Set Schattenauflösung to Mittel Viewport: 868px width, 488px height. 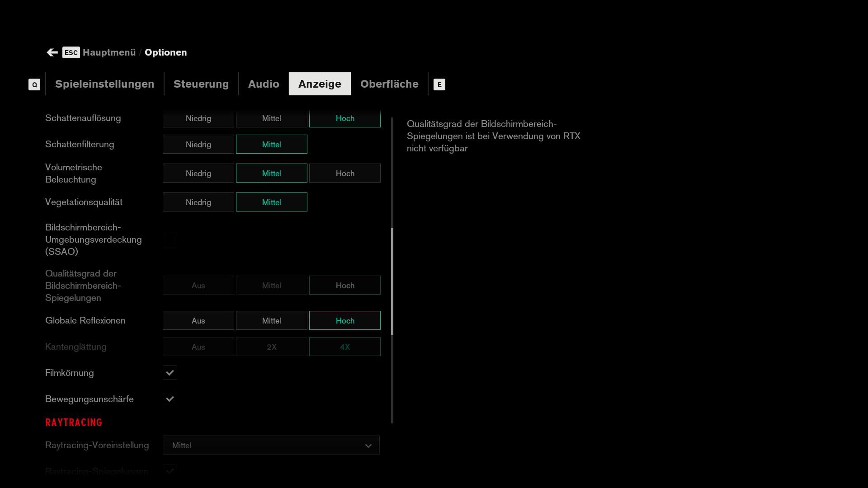[x=272, y=118]
